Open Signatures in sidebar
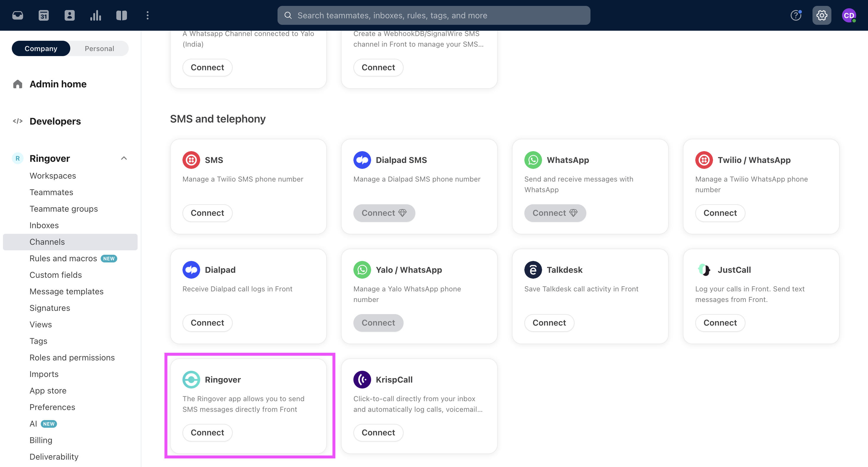 tap(50, 308)
